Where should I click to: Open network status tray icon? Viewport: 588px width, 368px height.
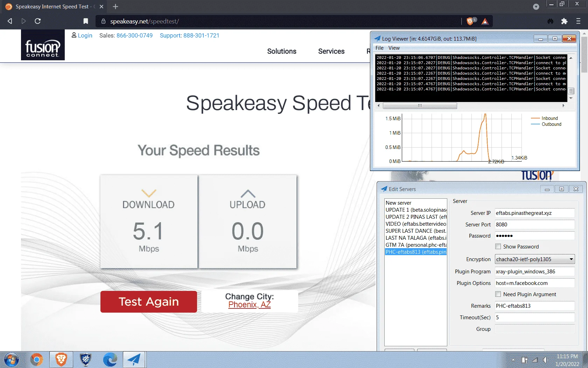point(535,360)
